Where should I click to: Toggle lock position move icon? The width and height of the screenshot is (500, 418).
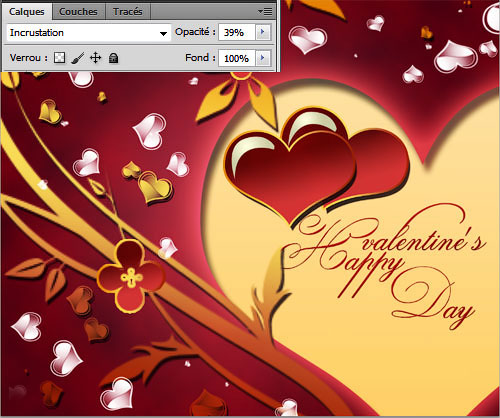pos(96,58)
